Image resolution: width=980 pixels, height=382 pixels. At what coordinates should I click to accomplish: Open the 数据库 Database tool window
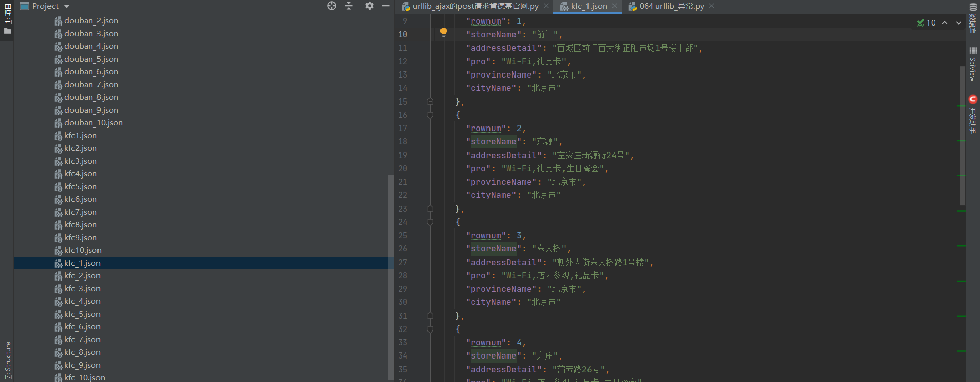(x=973, y=19)
